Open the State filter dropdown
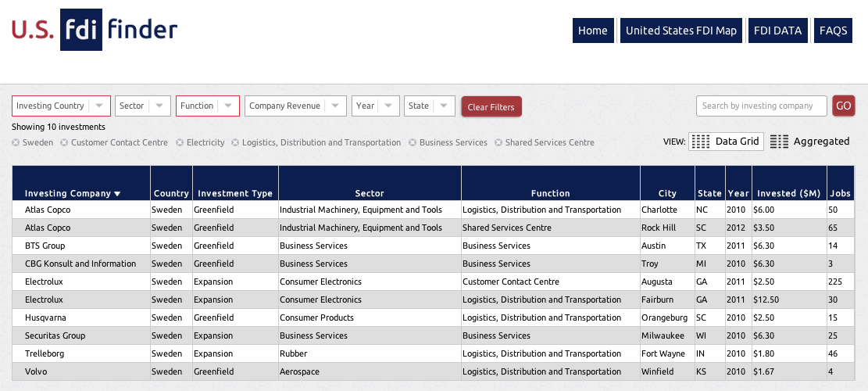This screenshot has height=391, width=868. click(x=430, y=106)
